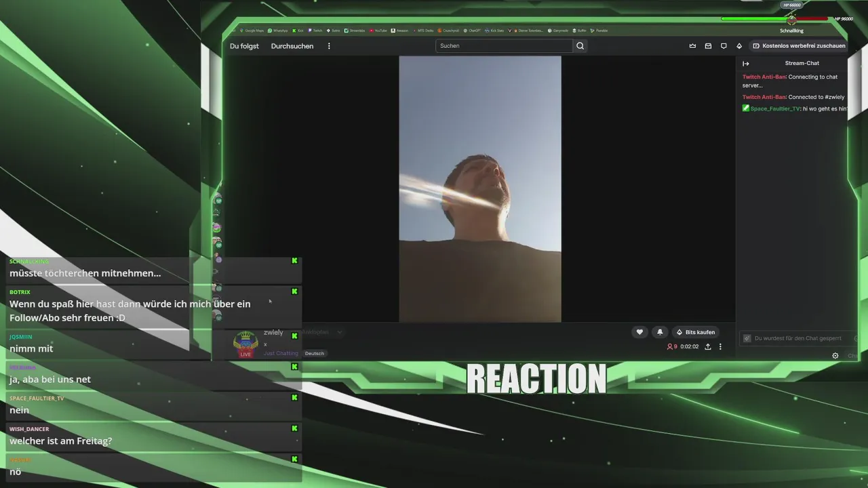Open the Just Chatting category link
Viewport: 868px width, 488px height.
click(x=281, y=353)
